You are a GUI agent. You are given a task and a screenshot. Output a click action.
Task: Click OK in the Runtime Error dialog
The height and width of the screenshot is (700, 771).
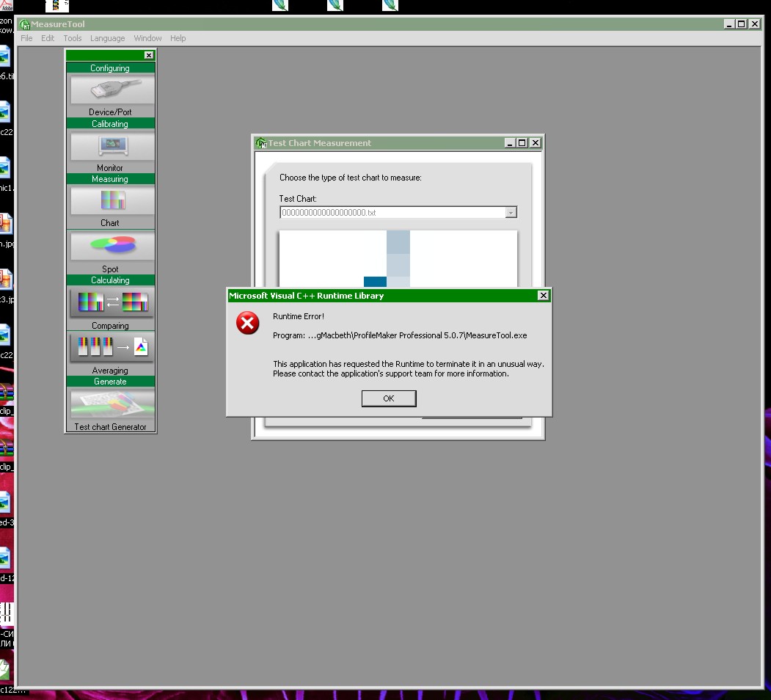click(389, 398)
